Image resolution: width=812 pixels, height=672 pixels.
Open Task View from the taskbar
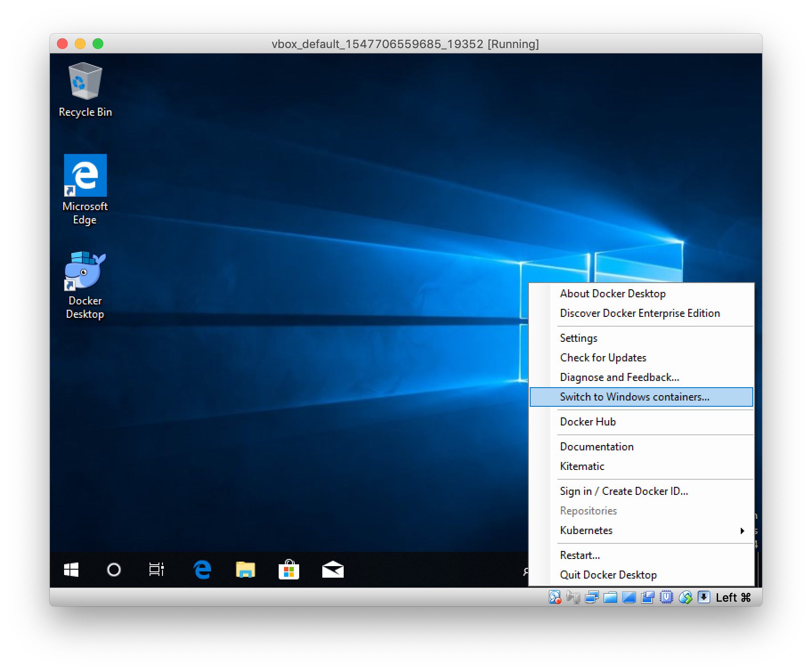pyautogui.click(x=156, y=570)
